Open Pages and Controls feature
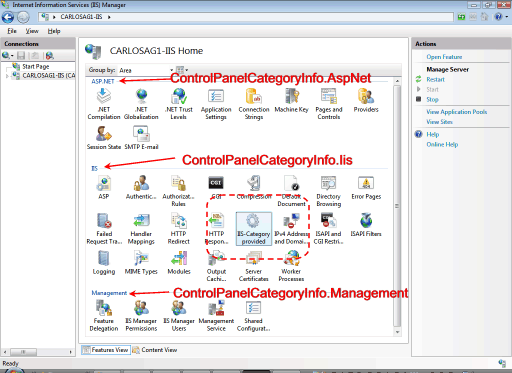 329,104
